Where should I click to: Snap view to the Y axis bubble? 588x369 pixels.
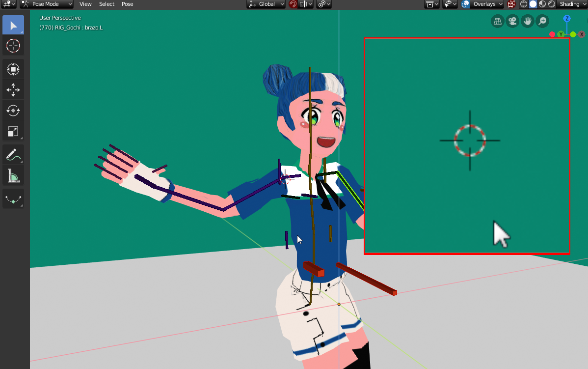click(561, 34)
